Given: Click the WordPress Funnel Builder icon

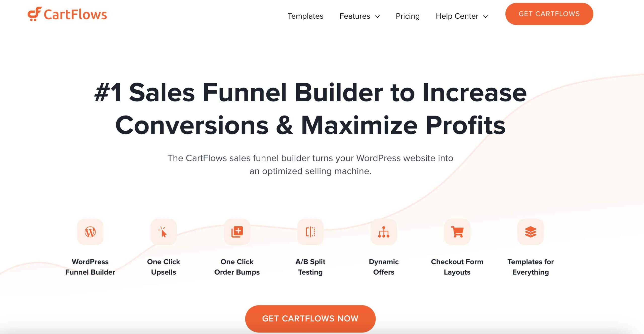Looking at the screenshot, I should (x=90, y=232).
